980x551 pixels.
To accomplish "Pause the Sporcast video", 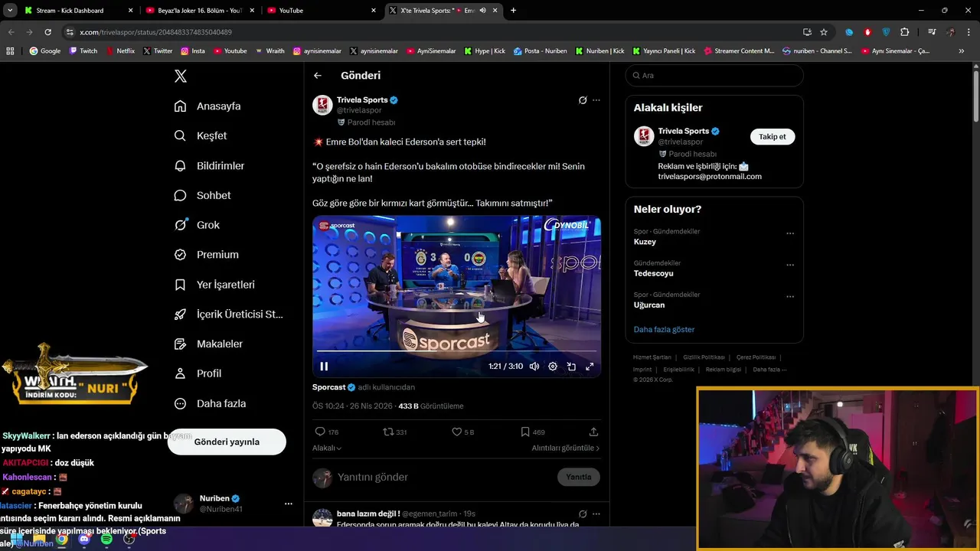I will coord(324,367).
